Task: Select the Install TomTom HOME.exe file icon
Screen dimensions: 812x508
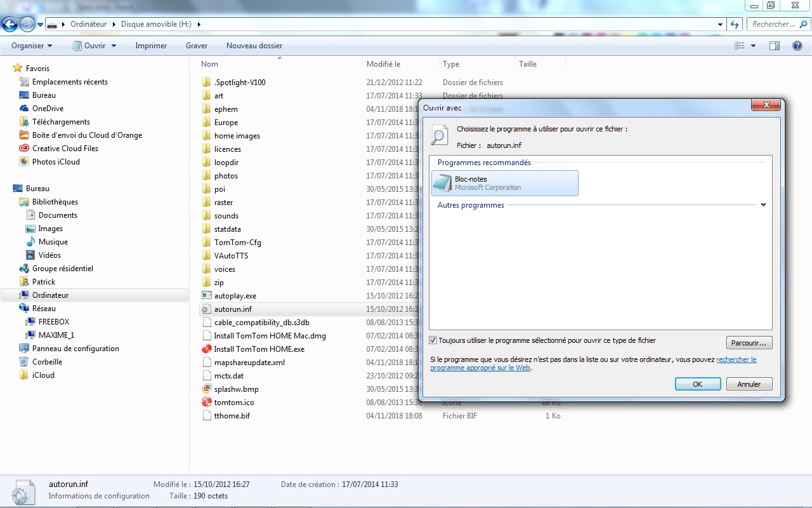Action: tap(206, 349)
